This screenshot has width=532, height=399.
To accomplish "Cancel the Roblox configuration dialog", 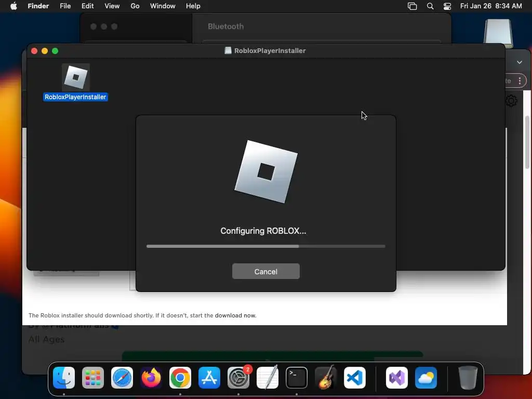I will tap(265, 271).
